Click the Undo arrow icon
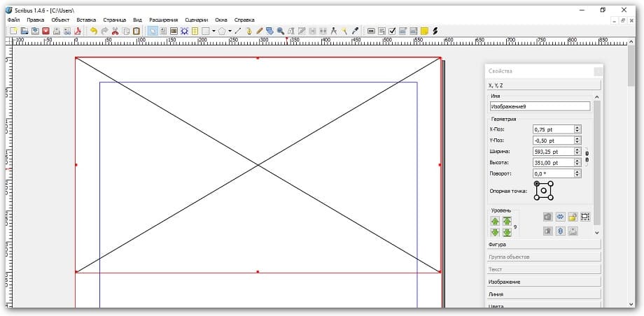The image size is (644, 316). click(94, 31)
